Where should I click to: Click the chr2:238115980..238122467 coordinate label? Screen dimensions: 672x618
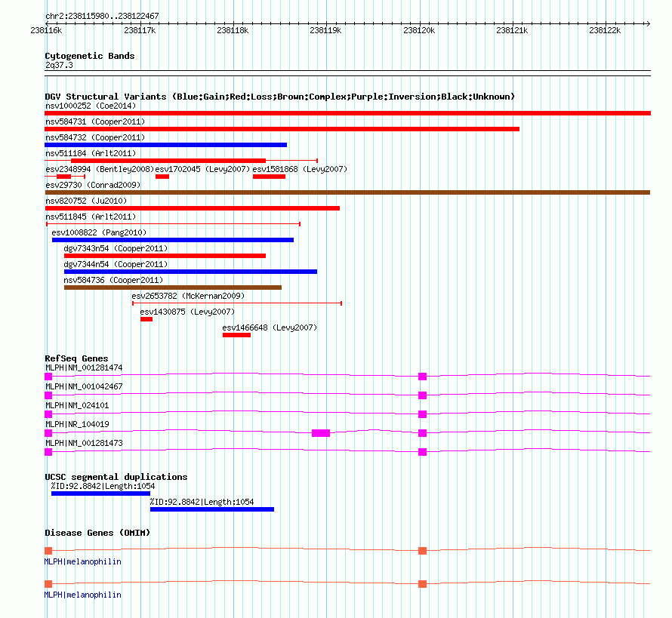pos(102,16)
